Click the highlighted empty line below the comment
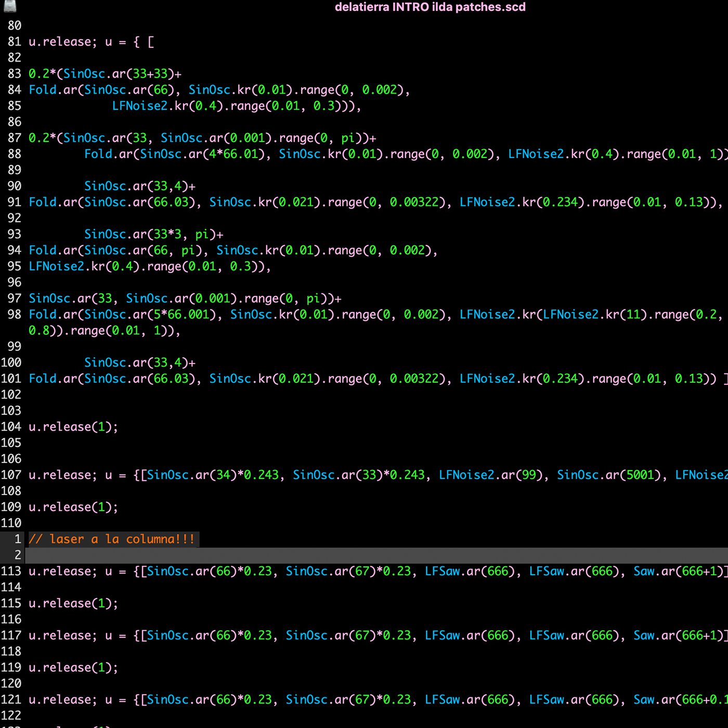Viewport: 728px width, 728px height. [364, 555]
